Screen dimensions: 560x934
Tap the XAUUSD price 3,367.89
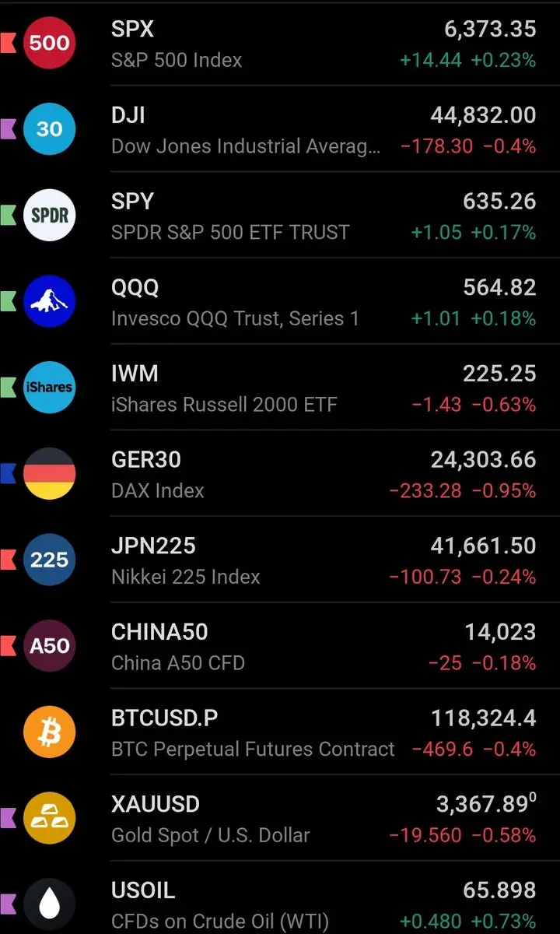click(x=486, y=804)
